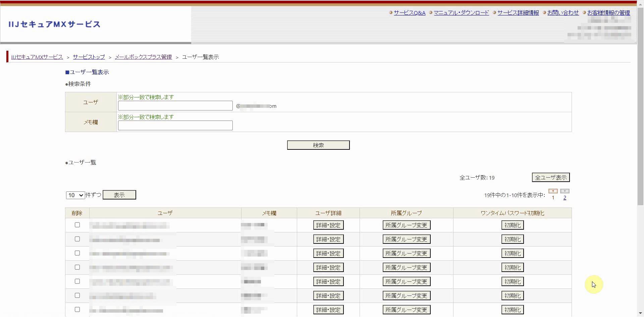
Task: Open 詳細・設定 in the fifth user row
Action: tap(328, 281)
